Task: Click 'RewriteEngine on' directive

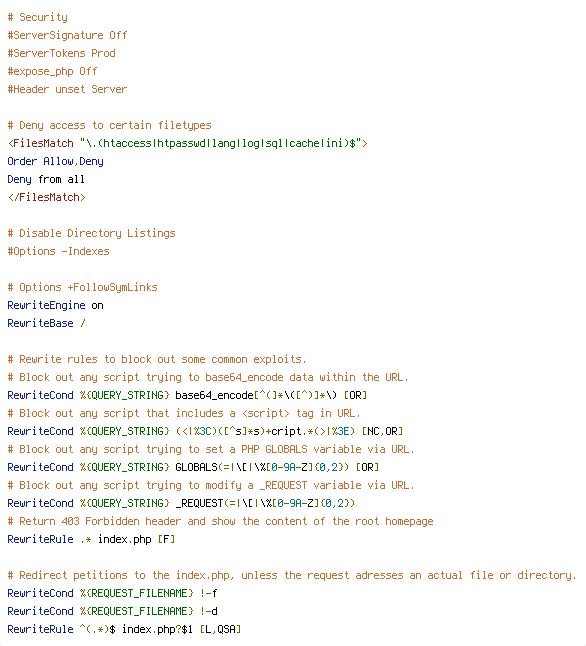Action: tap(55, 305)
